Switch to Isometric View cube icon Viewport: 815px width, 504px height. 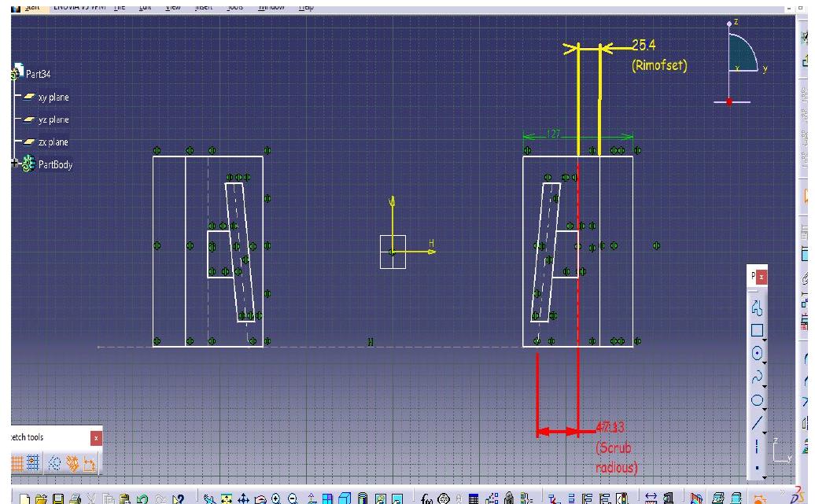pos(345,499)
